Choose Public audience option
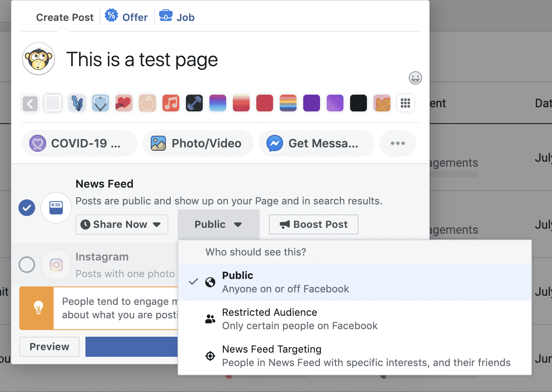 355,282
